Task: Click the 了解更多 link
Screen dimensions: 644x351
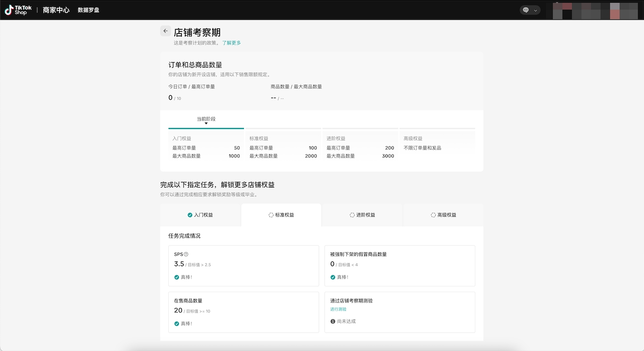Action: pos(231,43)
